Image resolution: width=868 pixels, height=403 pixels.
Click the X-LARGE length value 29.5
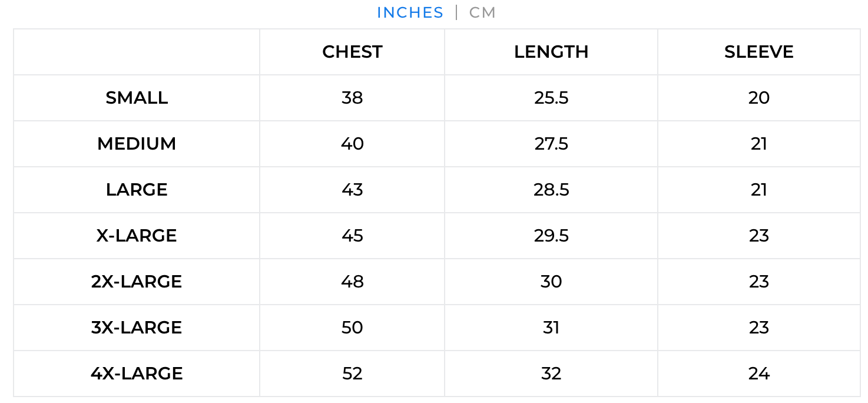click(x=551, y=236)
